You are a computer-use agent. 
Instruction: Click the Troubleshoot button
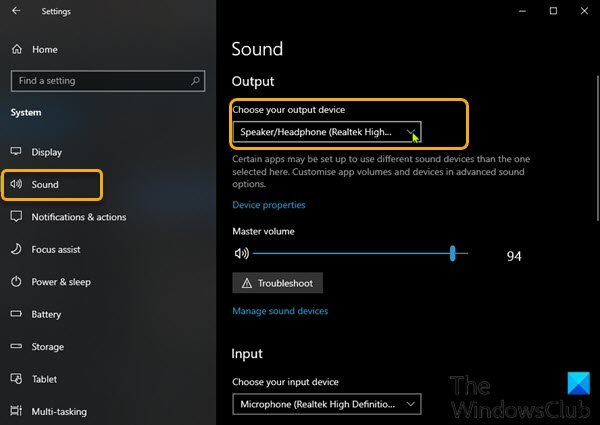click(278, 283)
